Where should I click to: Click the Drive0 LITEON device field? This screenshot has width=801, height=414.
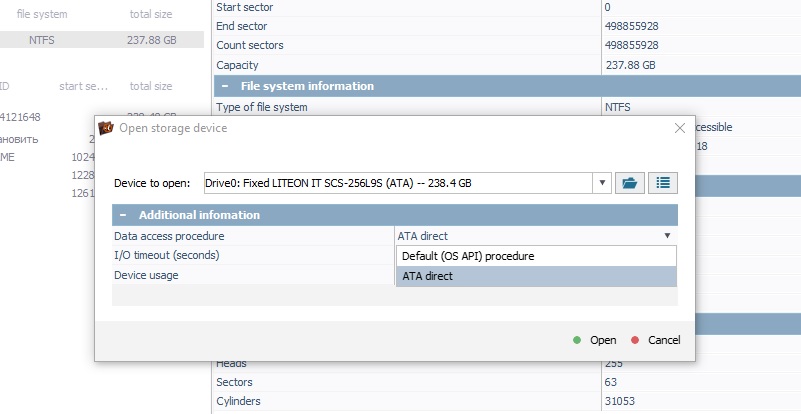coord(398,183)
